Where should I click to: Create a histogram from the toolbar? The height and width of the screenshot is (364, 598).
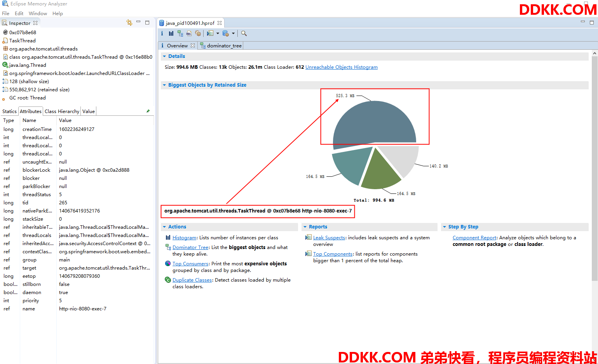click(x=171, y=33)
